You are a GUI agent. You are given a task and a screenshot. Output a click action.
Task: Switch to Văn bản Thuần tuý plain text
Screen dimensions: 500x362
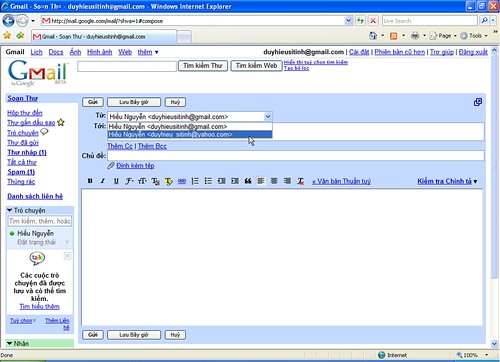pos(341,181)
